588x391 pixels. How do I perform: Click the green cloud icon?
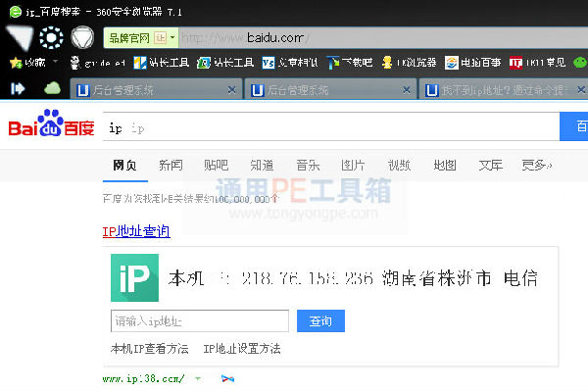pos(52,88)
